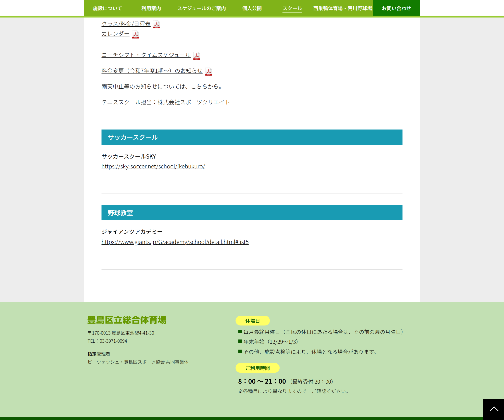Viewport: 504px width, 420px height.
Task: Click the 豊島区立総合体育場 footer title
Action: [x=127, y=320]
